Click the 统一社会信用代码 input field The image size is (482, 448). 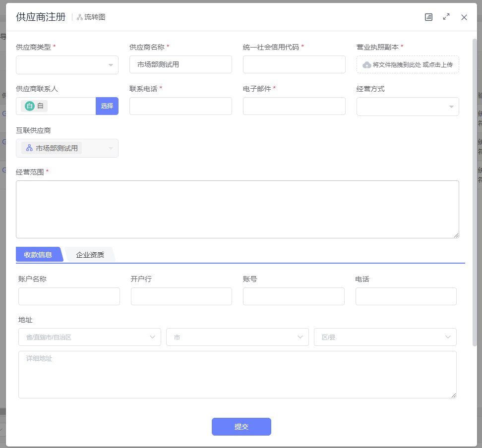click(x=294, y=64)
